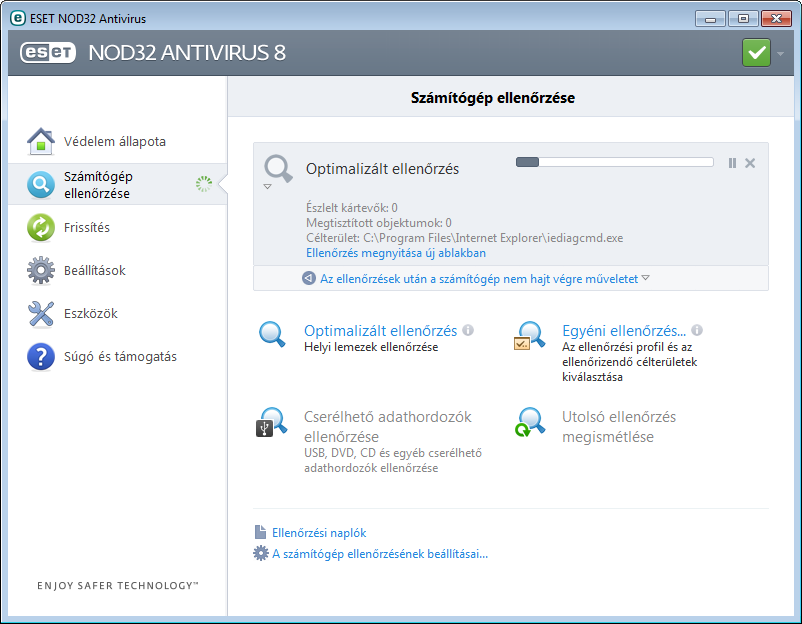Minimize the ESET NOD32 Antivirus window
The width and height of the screenshot is (802, 624).
click(710, 19)
